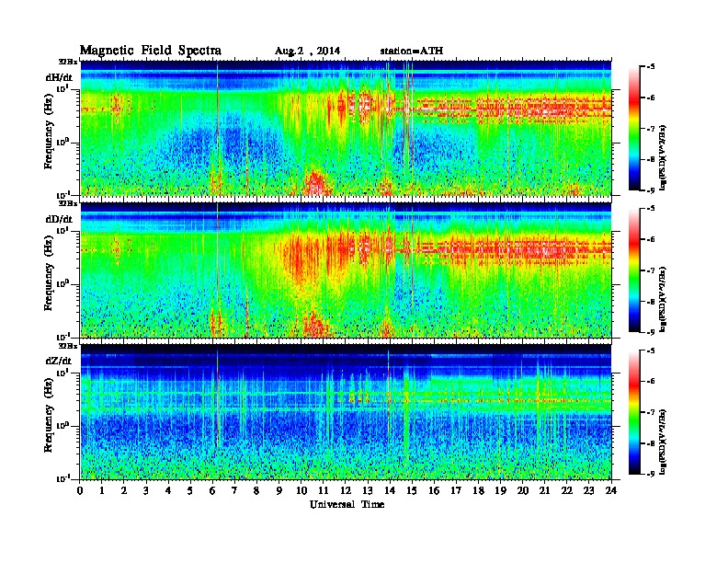Click the dZ/dt spectrogram plot area
This screenshot has width=728, height=563.
pos(346,411)
